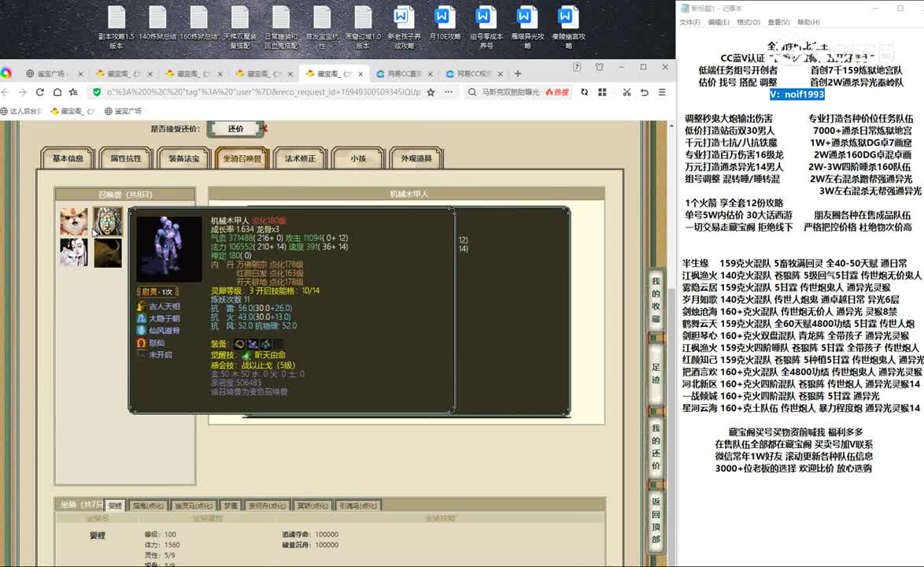Image resolution: width=924 pixels, height=567 pixels.
Task: Go forward in the browser
Action: pos(22,92)
